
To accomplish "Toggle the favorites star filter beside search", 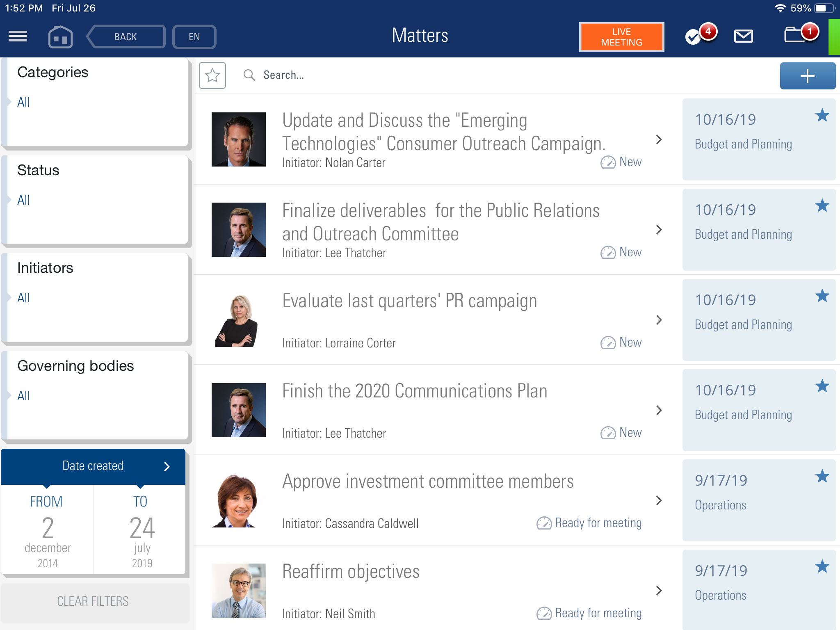I will tap(212, 75).
